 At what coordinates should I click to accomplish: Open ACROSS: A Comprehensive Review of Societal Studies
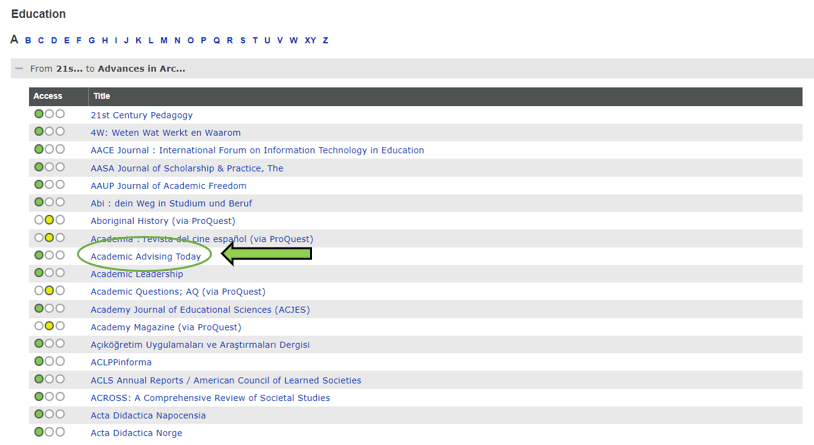(210, 398)
